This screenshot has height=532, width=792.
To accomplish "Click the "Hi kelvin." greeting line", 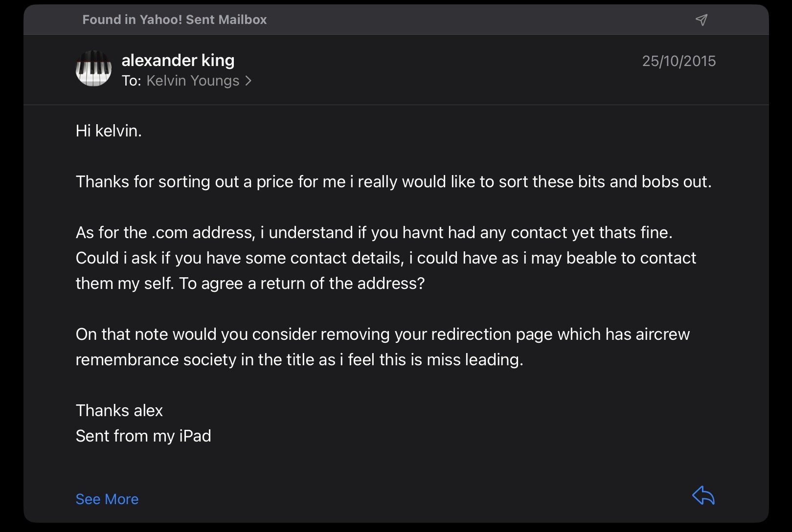I will (109, 131).
